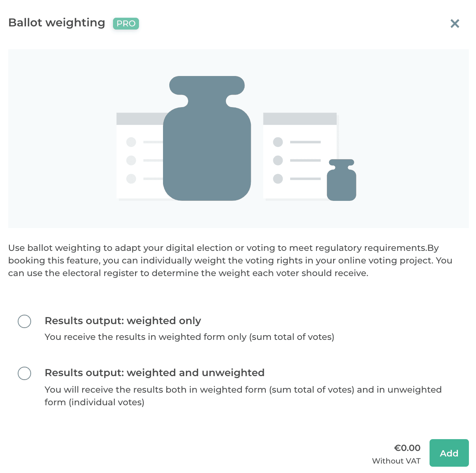Click the 'Without VAT' note
This screenshot has height=473, width=476.
[396, 461]
